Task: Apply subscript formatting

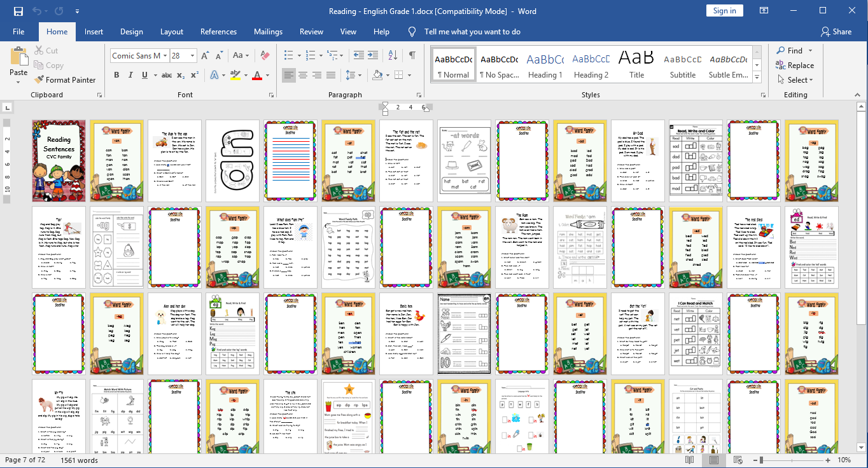Action: coord(181,75)
